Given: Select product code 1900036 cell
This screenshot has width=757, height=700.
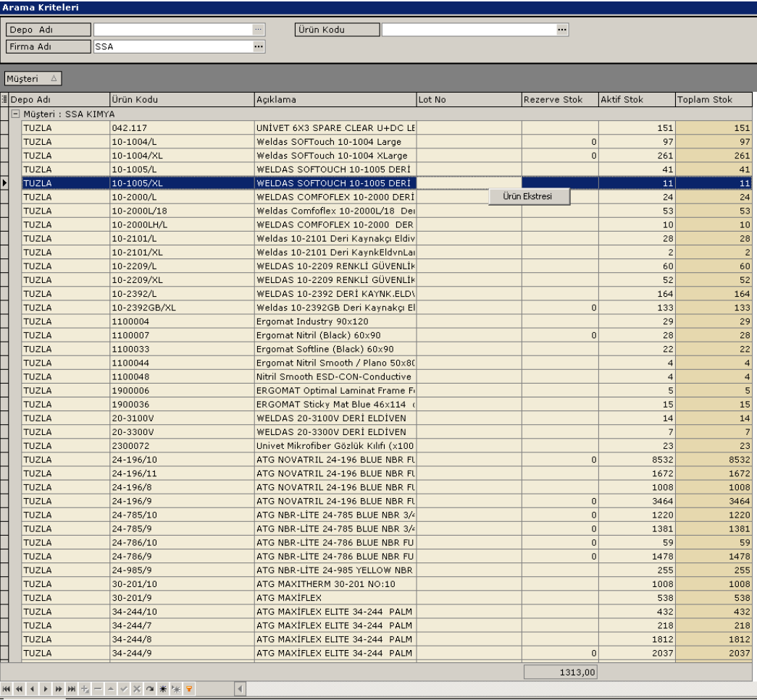Looking at the screenshot, I should (182, 404).
